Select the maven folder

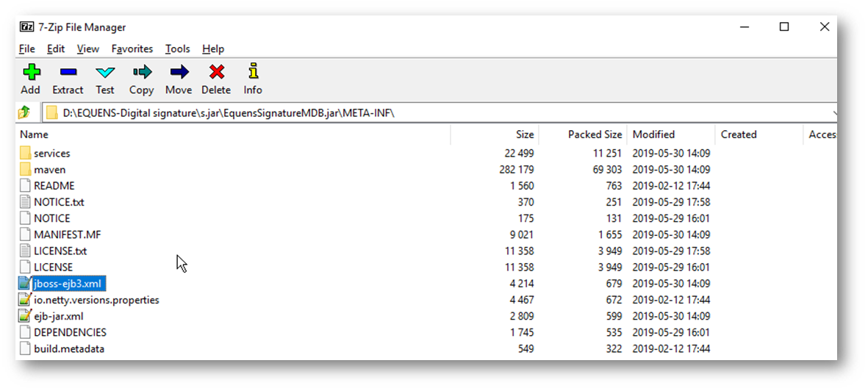click(49, 170)
